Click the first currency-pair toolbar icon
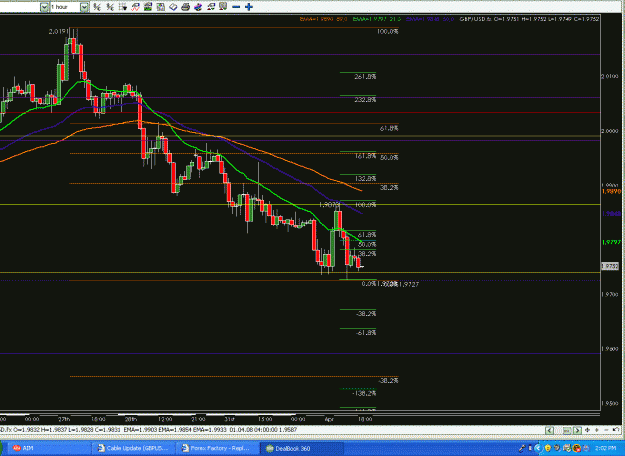 tap(97, 7)
